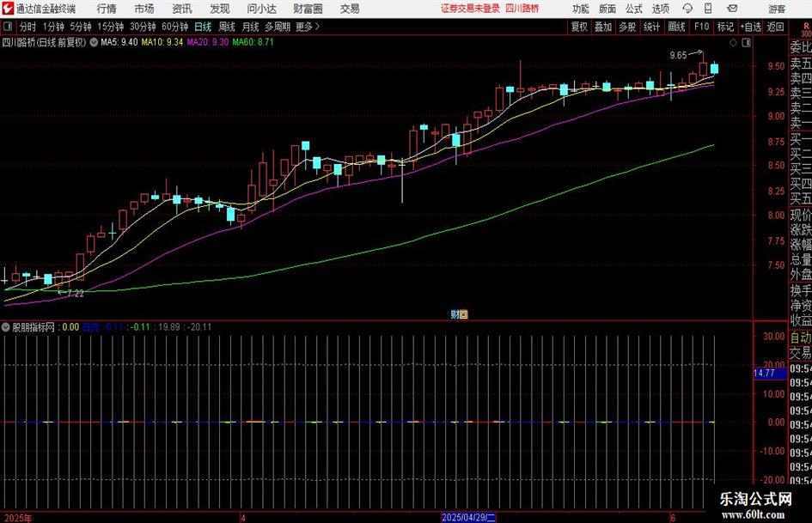Click the 返回 back button

click(x=775, y=27)
